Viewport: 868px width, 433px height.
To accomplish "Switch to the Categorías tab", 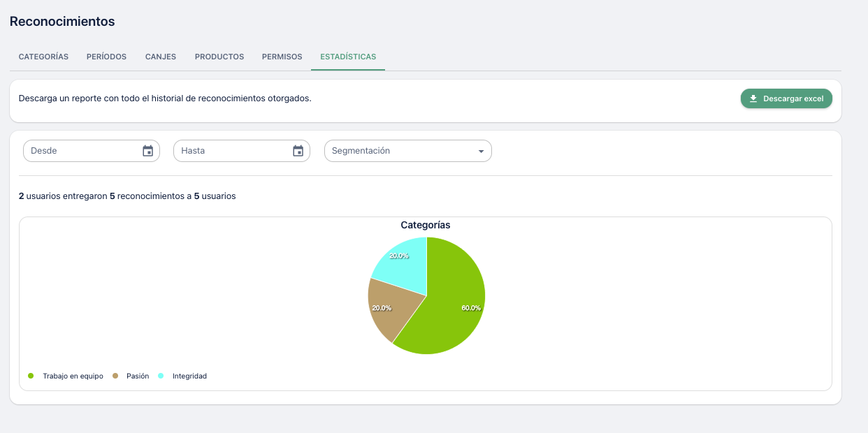I will (x=43, y=57).
